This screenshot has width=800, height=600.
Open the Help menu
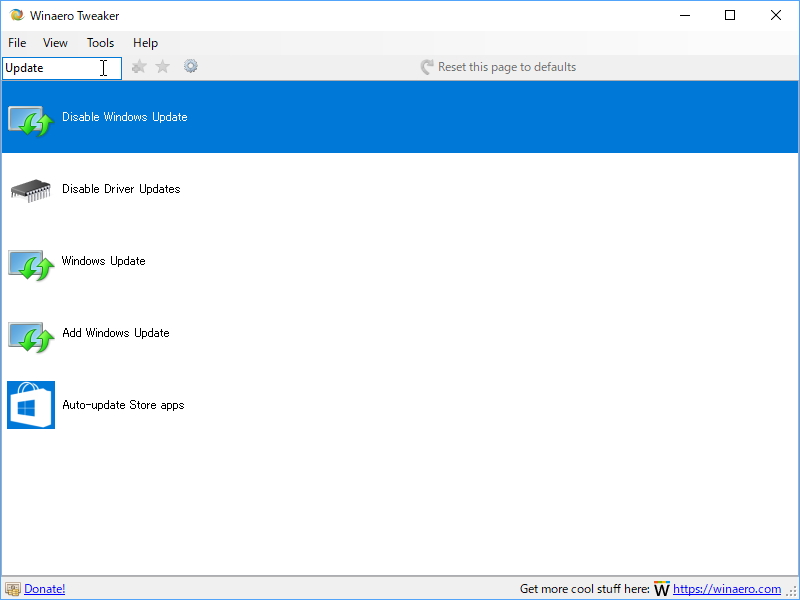tap(145, 43)
